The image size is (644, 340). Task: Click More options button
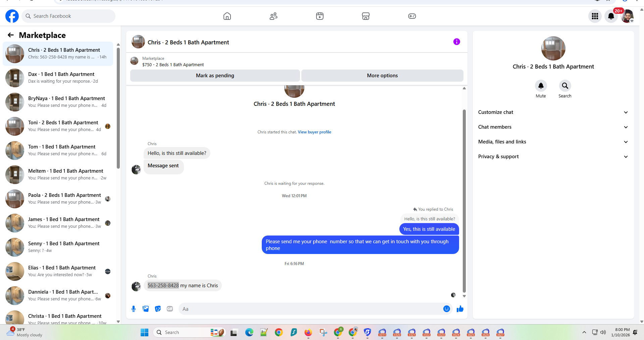coord(382,76)
